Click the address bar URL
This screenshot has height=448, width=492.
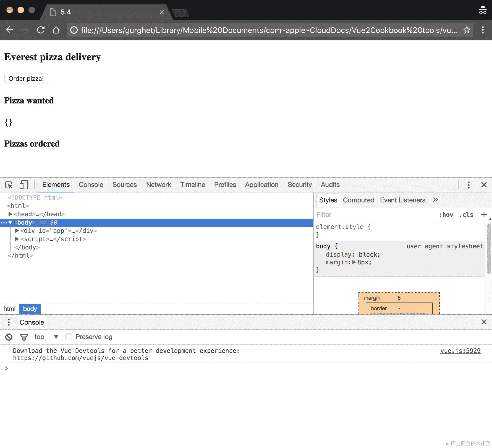pyautogui.click(x=269, y=30)
